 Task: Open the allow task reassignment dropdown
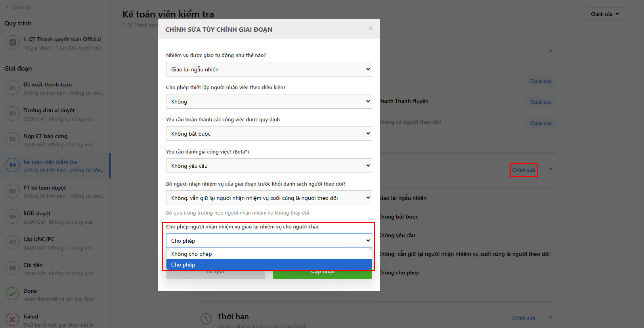point(269,241)
